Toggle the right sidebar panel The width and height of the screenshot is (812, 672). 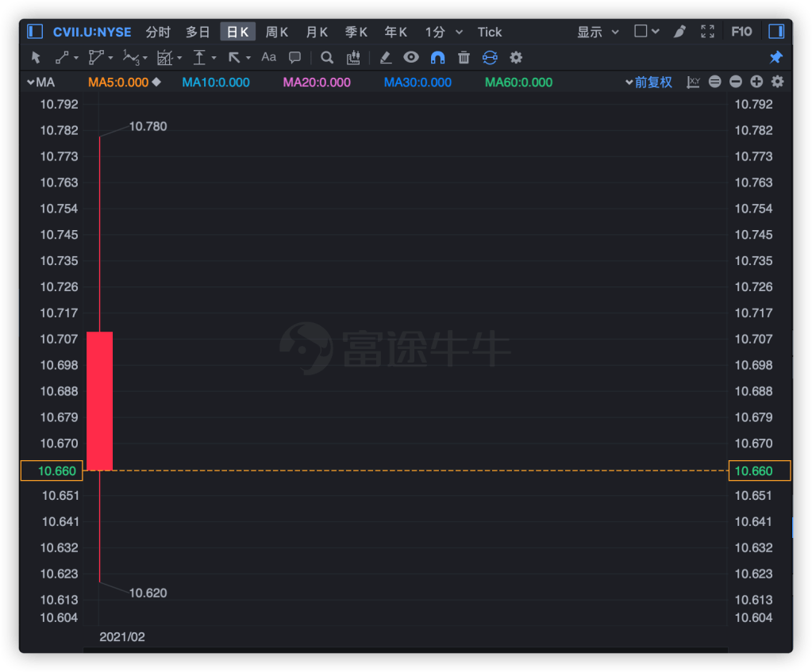click(x=776, y=32)
